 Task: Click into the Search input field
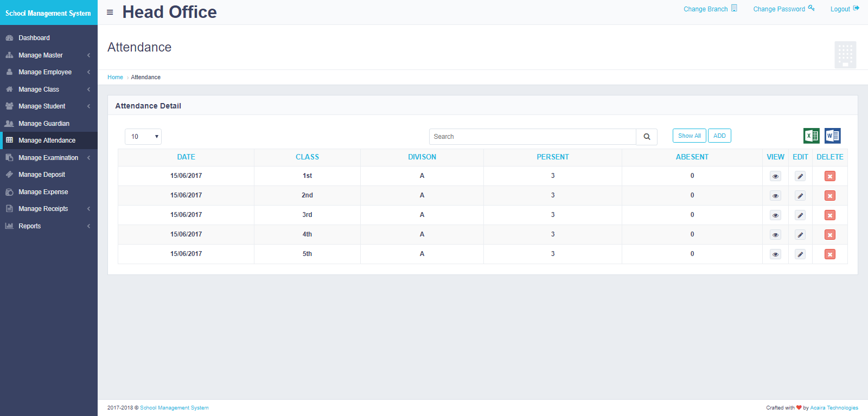pyautogui.click(x=532, y=137)
